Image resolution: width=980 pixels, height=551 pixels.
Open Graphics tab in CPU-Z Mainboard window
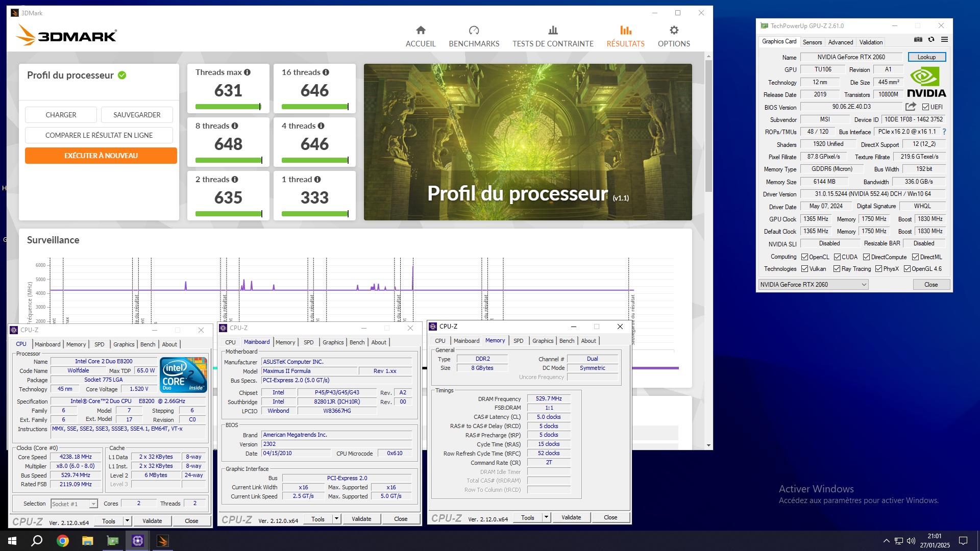tap(333, 342)
